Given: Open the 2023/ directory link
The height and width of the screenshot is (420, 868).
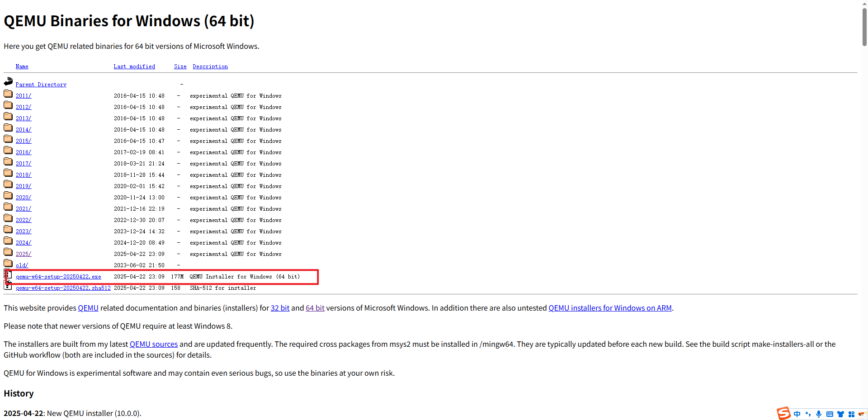Looking at the screenshot, I should (x=24, y=231).
